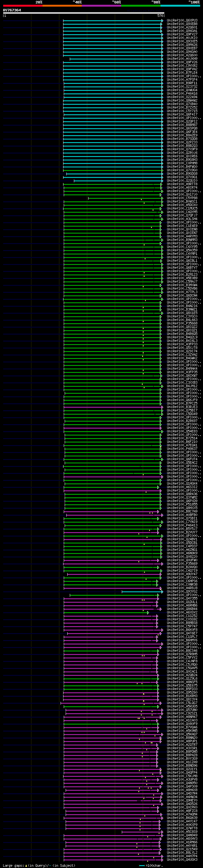Click hit label UniRef100_Q5E675

[182, 685]
